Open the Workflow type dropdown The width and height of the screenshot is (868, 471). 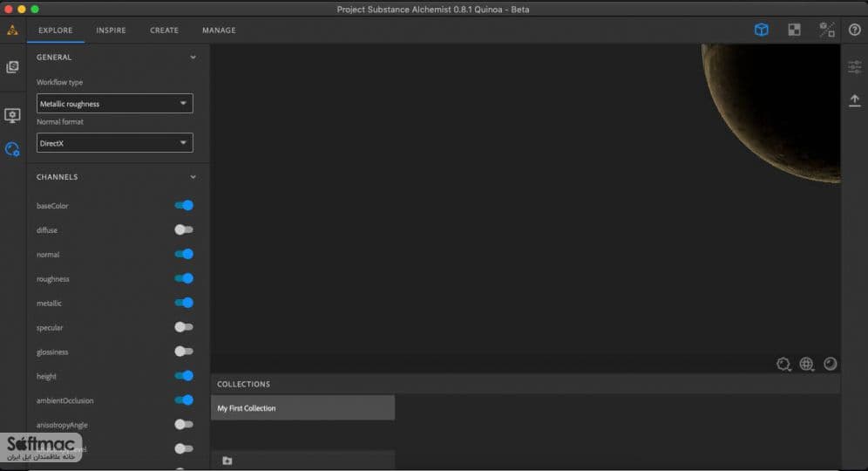tap(114, 104)
